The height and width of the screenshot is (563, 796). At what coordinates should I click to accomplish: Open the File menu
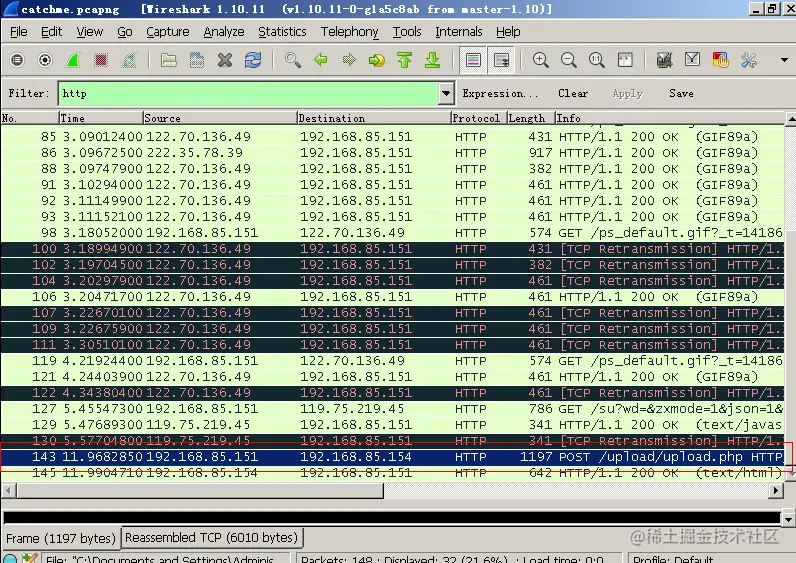click(x=19, y=31)
